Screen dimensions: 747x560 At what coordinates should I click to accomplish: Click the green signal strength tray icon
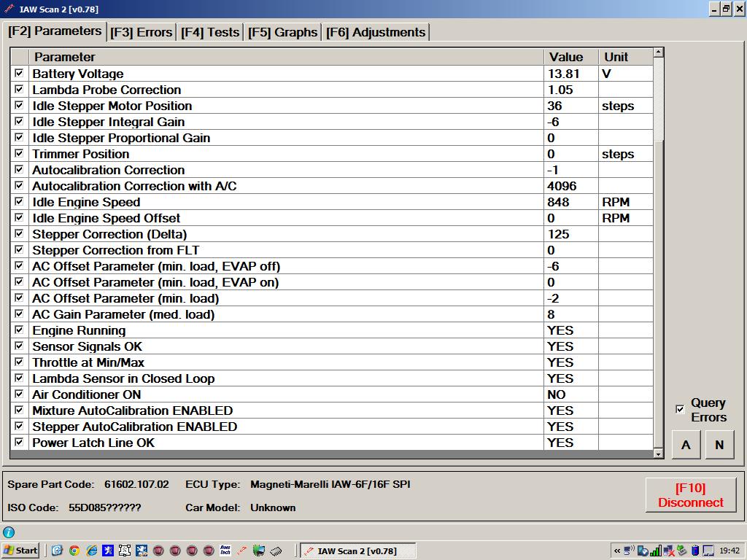(655, 551)
